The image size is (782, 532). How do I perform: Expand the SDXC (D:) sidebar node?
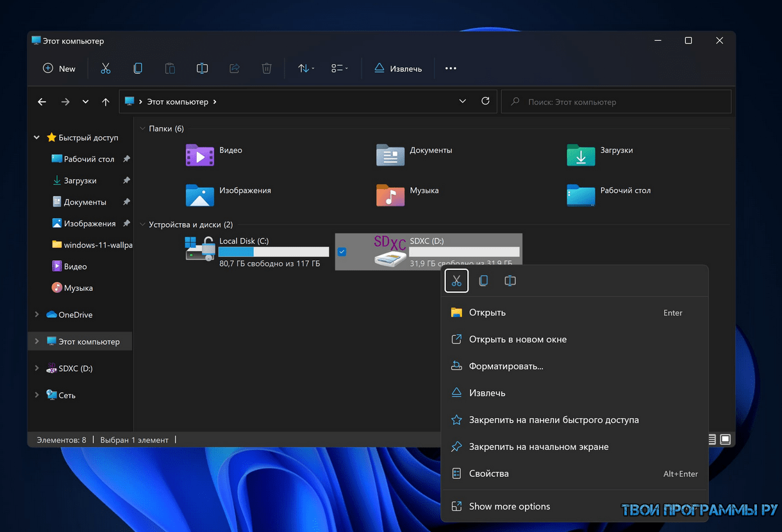pyautogui.click(x=37, y=369)
